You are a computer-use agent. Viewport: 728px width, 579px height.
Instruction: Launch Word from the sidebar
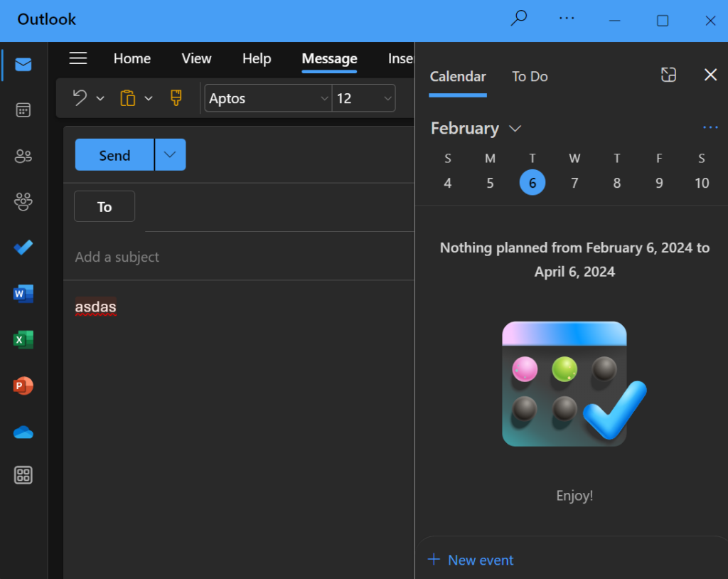[23, 294]
